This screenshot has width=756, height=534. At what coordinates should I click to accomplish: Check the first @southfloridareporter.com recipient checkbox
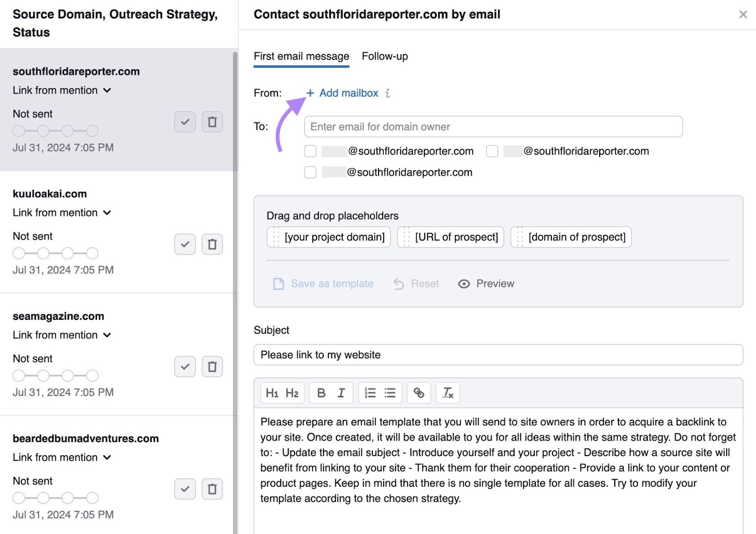[310, 151]
